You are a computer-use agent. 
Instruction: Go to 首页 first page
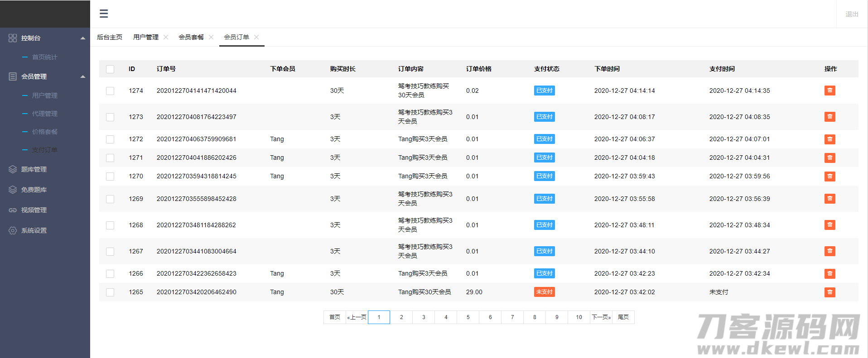tap(335, 317)
